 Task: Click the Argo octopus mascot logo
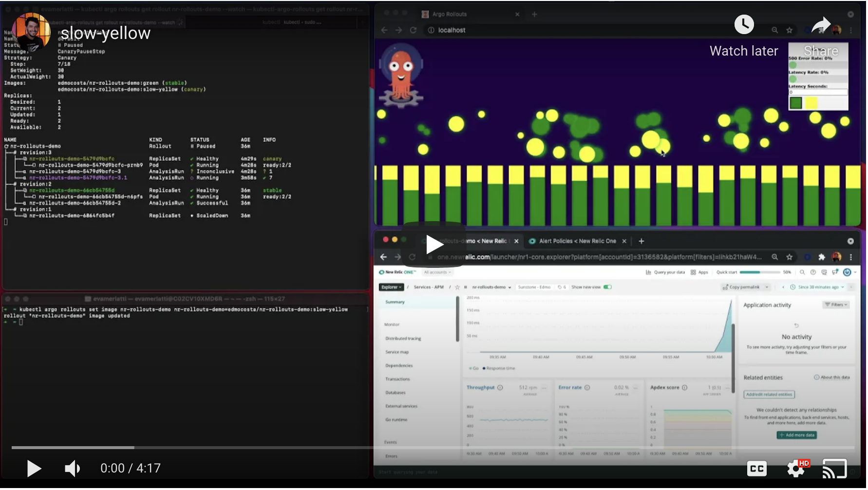coord(401,75)
